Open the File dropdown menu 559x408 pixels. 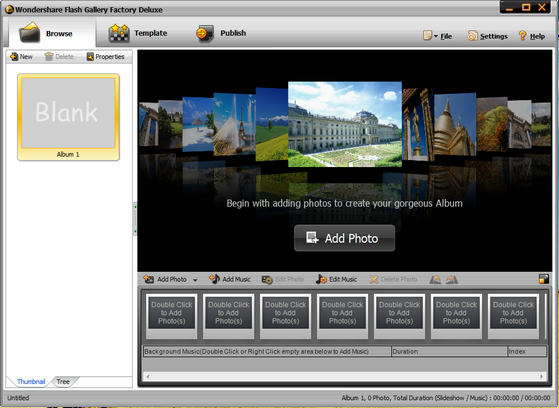point(437,36)
